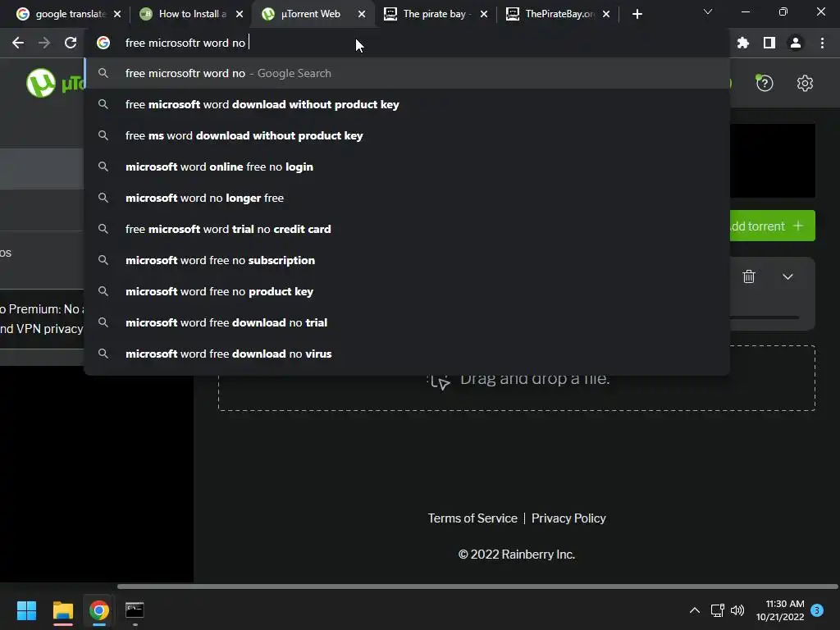Viewport: 840px width, 630px height.
Task: Delete torrent using the trash can icon
Action: 749,276
